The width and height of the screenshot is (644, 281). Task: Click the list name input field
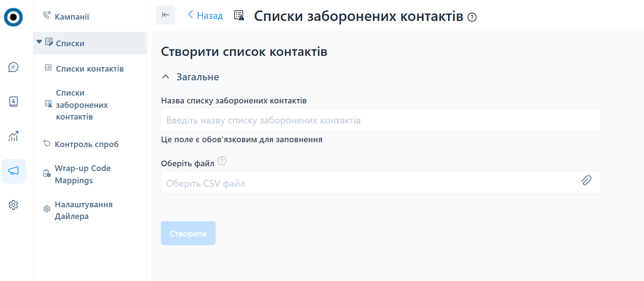(x=380, y=120)
